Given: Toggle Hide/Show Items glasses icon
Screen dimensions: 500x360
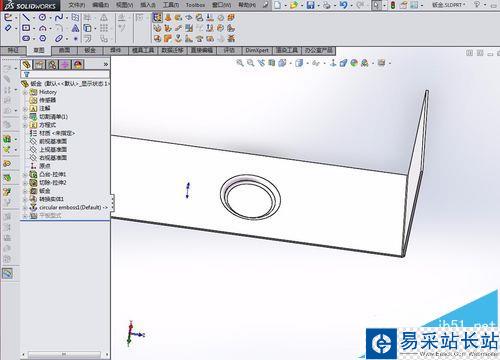Looking at the screenshot, I should tap(316, 63).
